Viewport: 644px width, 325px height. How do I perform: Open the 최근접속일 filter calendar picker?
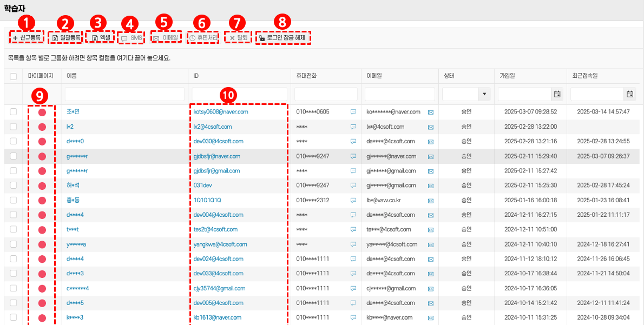[x=629, y=94]
